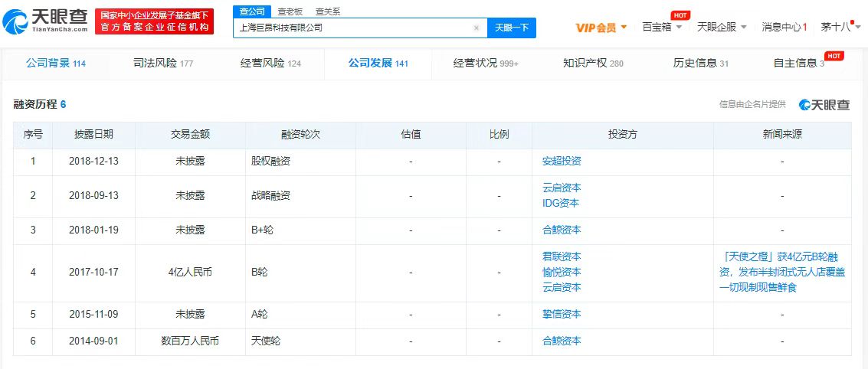Image resolution: width=868 pixels, height=369 pixels.
Task: Click the 数百万人民币 amount cell
Action: point(190,341)
